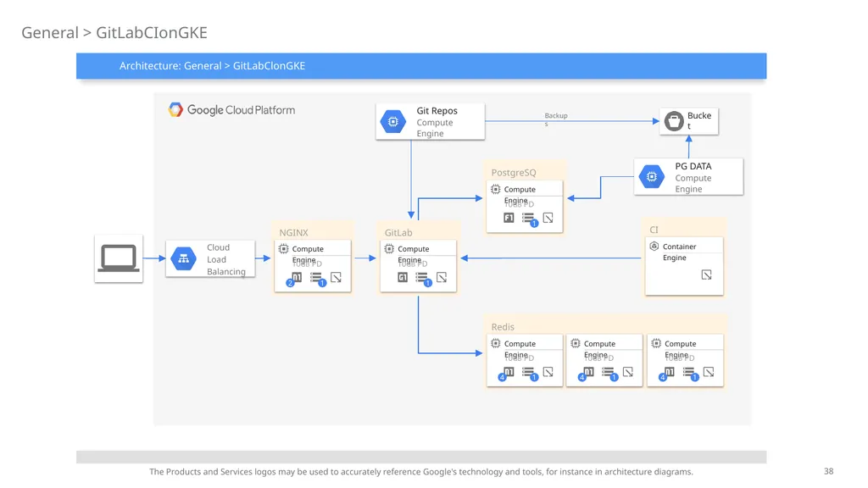Click the resize icon in CI box
Image resolution: width=868 pixels, height=488 pixels.
click(706, 275)
